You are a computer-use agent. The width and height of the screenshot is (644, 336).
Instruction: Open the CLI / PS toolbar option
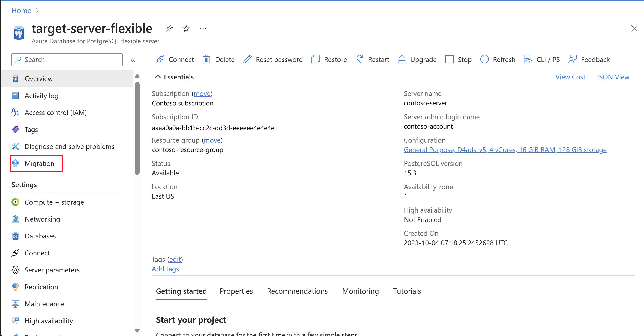click(x=541, y=60)
